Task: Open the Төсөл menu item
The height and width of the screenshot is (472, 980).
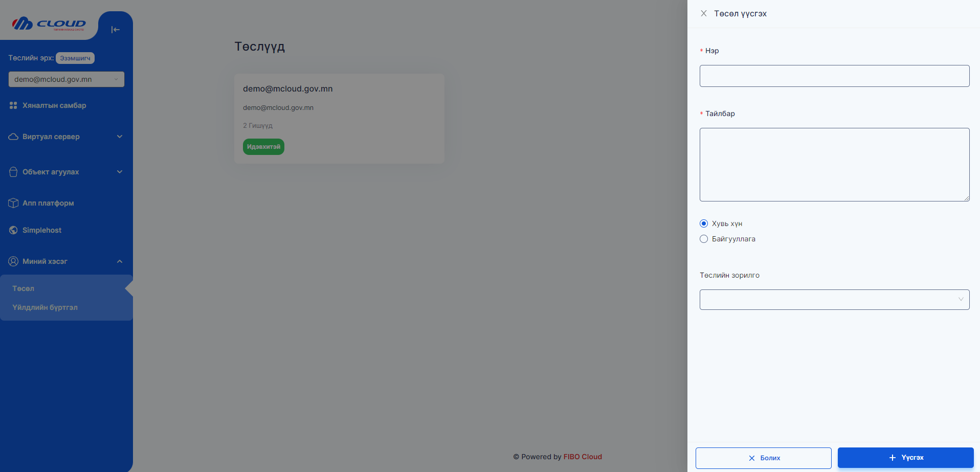Action: click(24, 288)
